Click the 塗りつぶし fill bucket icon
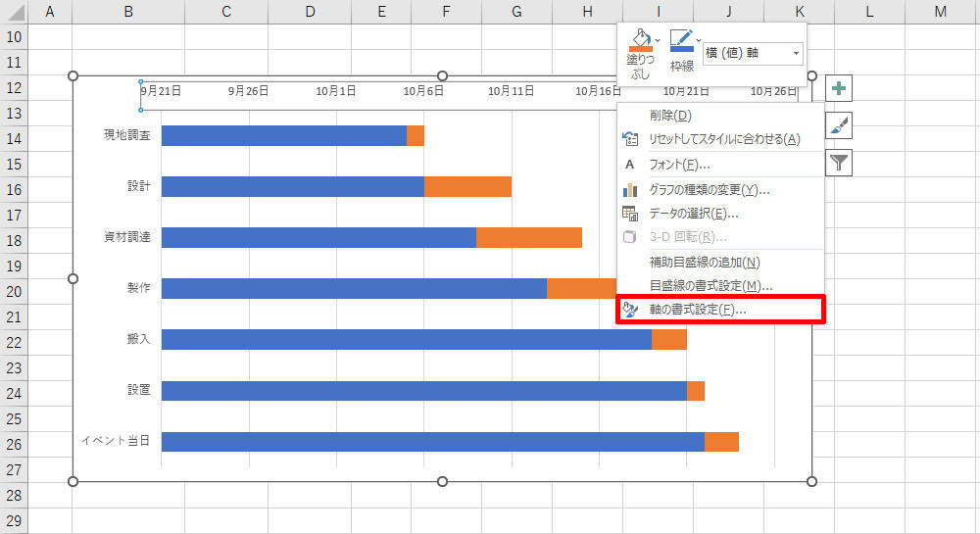 click(x=640, y=40)
